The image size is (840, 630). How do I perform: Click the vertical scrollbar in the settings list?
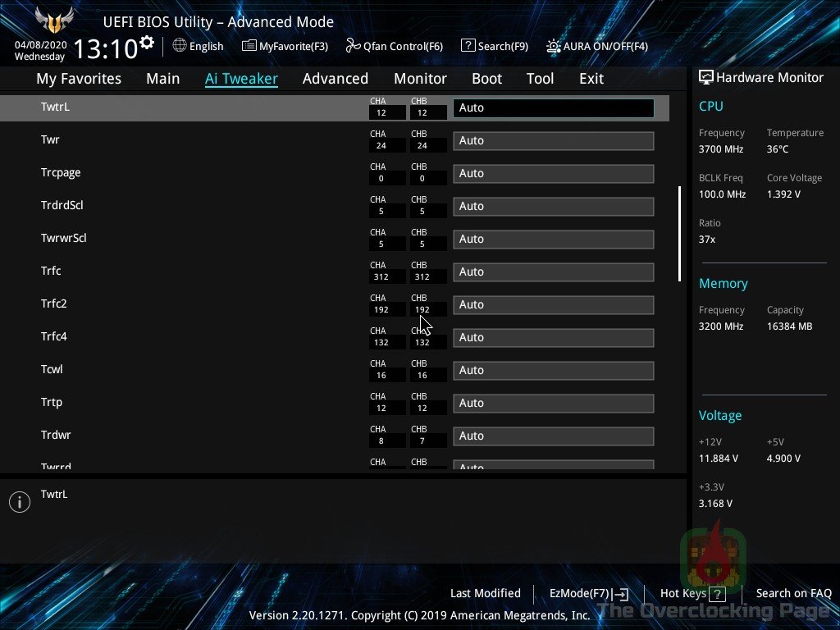point(679,234)
